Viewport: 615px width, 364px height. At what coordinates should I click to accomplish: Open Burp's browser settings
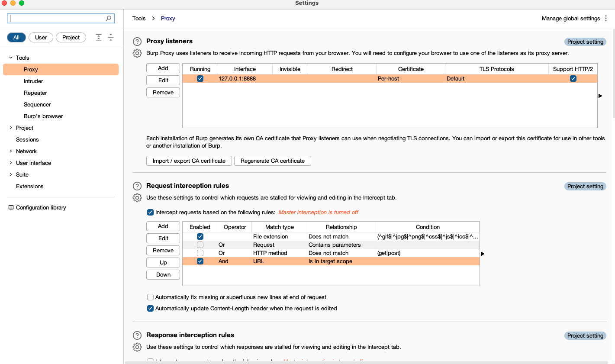click(x=43, y=116)
